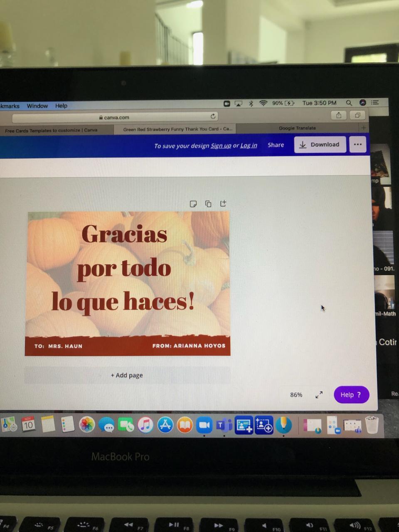The width and height of the screenshot is (399, 532).
Task: Enter fullscreen presentation mode
Action: click(x=319, y=395)
